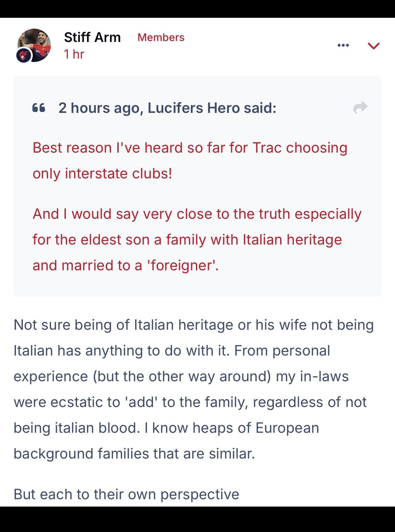The height and width of the screenshot is (532, 395).
Task: Click "Lucifers Hero" in the quote header
Action: coord(193,108)
